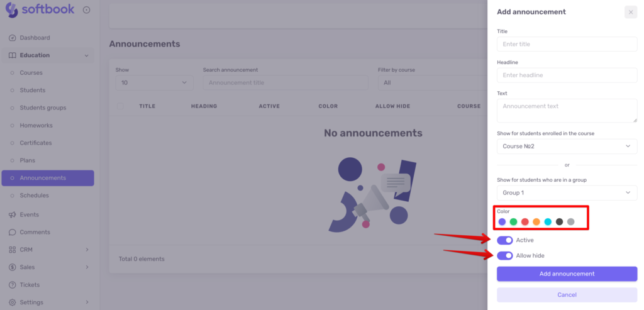Viewport: 644px width, 310px height.
Task: Click the Comments speech bubble icon
Action: (13, 233)
